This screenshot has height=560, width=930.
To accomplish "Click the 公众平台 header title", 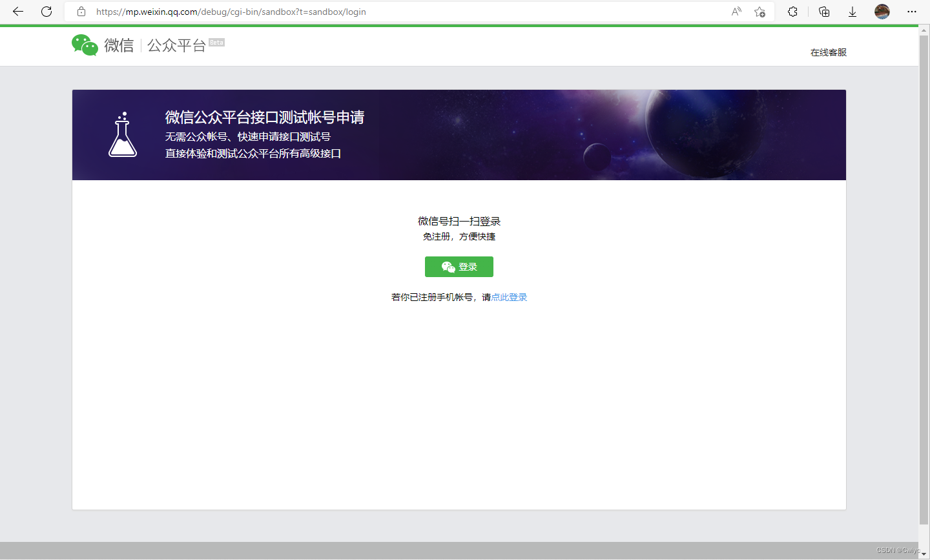I will (x=176, y=45).
